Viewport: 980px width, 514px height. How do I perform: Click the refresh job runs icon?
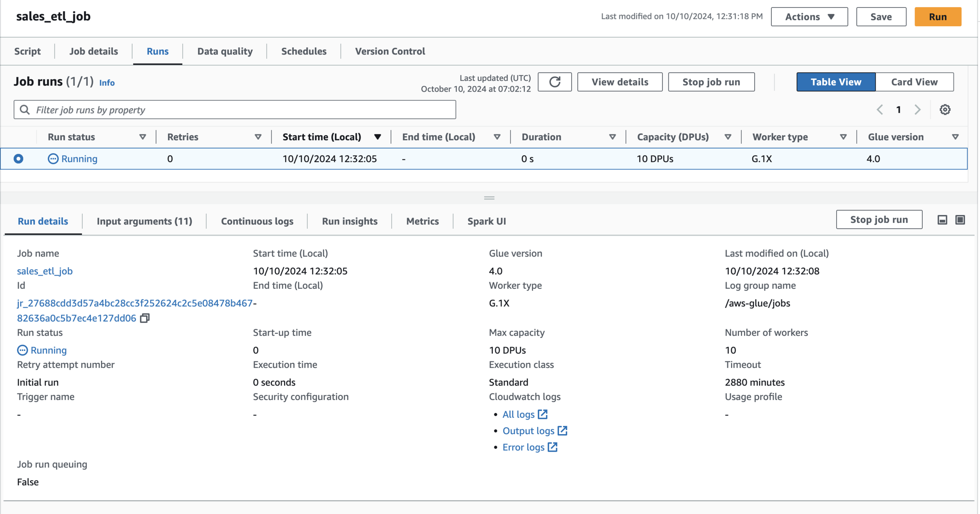[x=554, y=82]
